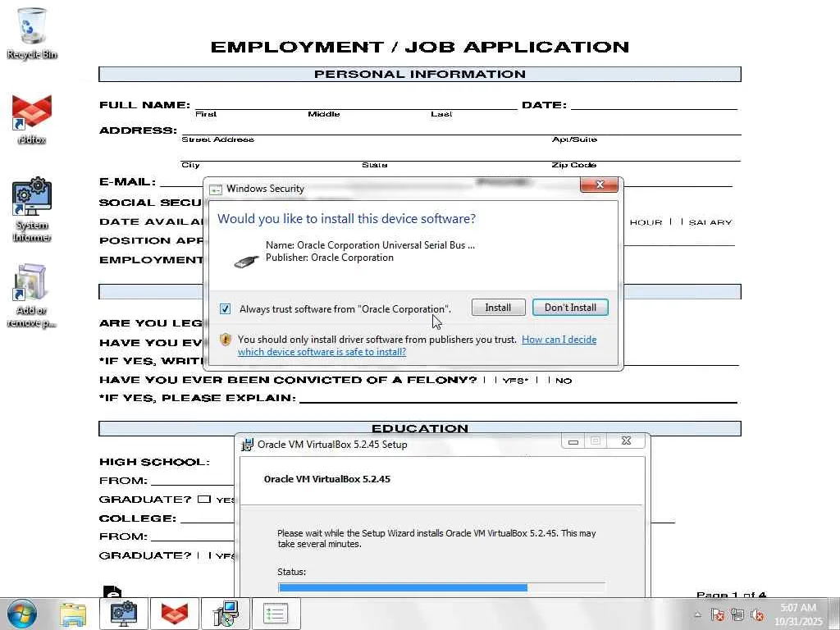
Task: Open Action Center flag in tray
Action: [x=718, y=615]
